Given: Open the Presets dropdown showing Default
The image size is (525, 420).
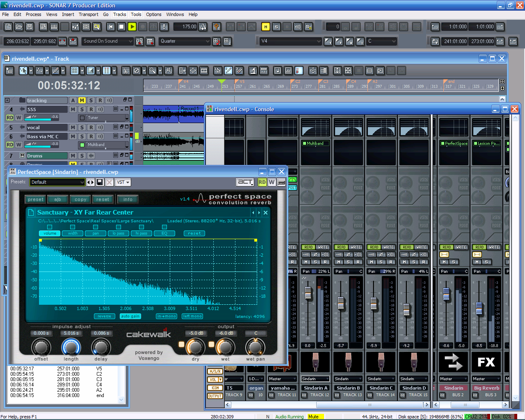Looking at the screenshot, I should (57, 182).
